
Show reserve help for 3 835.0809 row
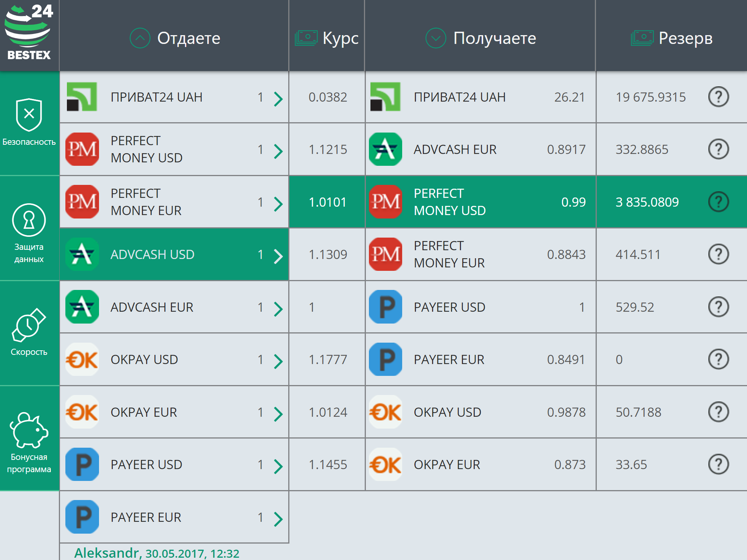click(719, 202)
